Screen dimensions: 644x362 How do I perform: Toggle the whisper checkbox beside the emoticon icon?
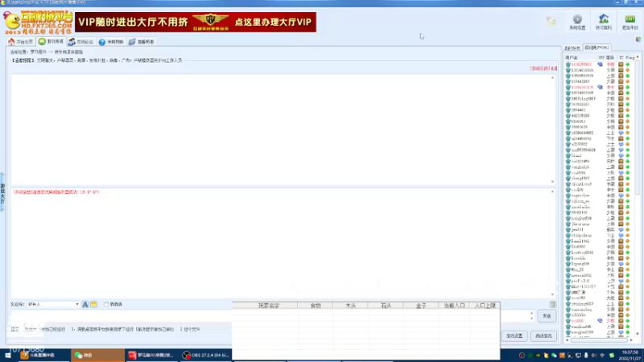point(106,305)
